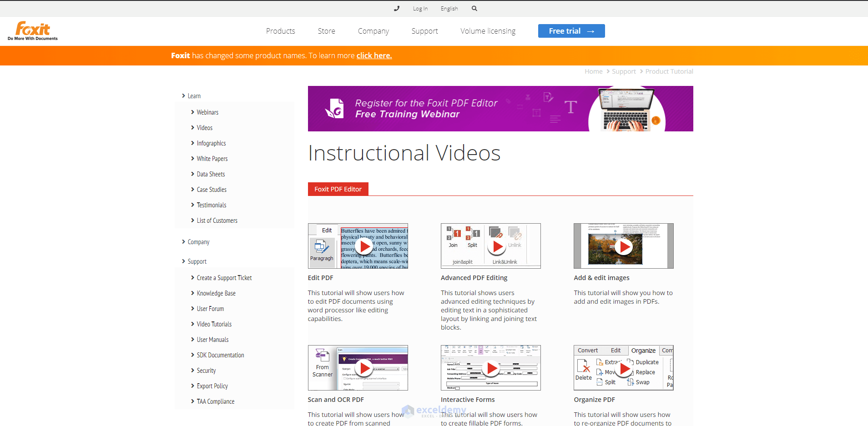Image resolution: width=868 pixels, height=426 pixels.
Task: Open Knowledge Base in the sidebar
Action: (216, 293)
